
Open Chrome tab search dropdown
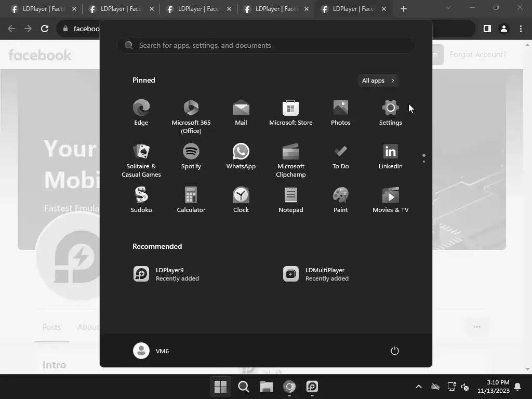448,7
